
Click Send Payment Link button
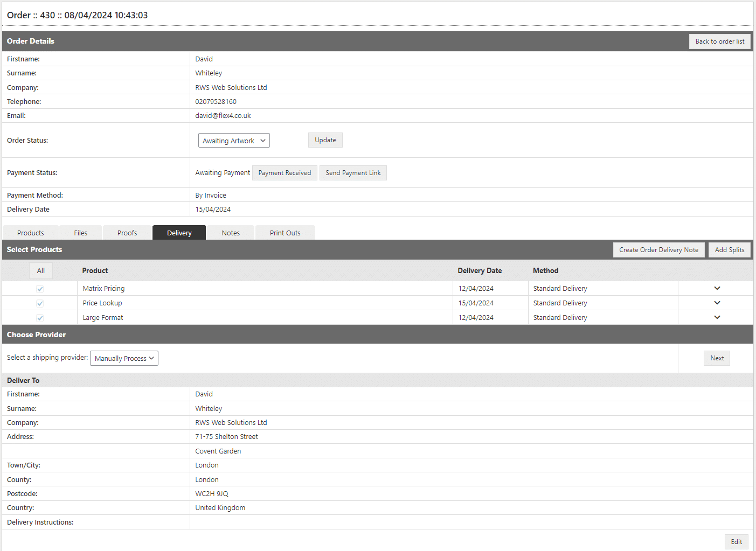(x=353, y=173)
